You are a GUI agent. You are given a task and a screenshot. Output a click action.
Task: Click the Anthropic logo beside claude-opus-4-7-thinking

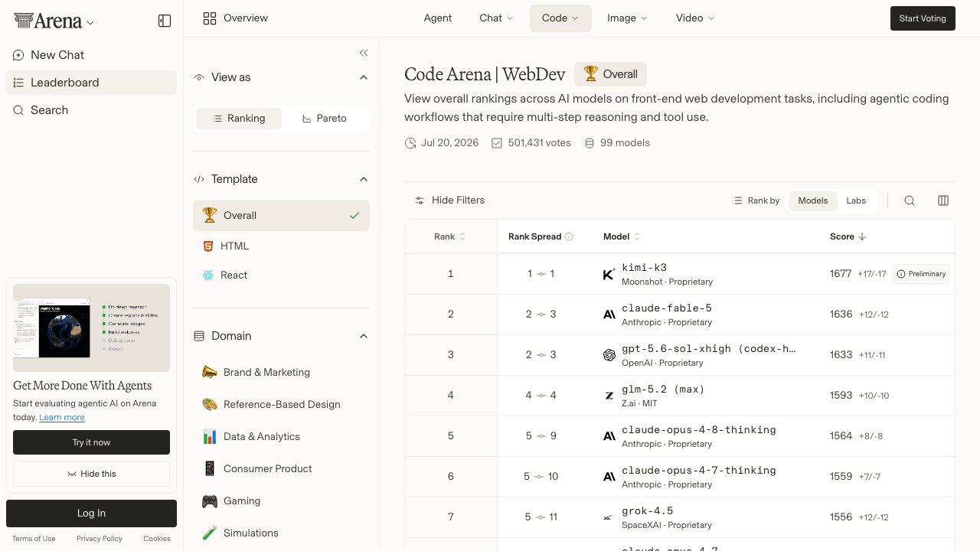609,477
